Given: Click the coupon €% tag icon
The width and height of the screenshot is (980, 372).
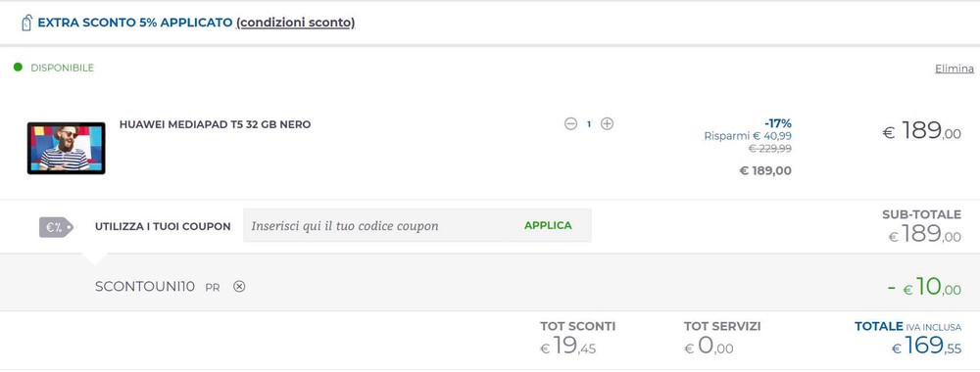Looking at the screenshot, I should (56, 227).
